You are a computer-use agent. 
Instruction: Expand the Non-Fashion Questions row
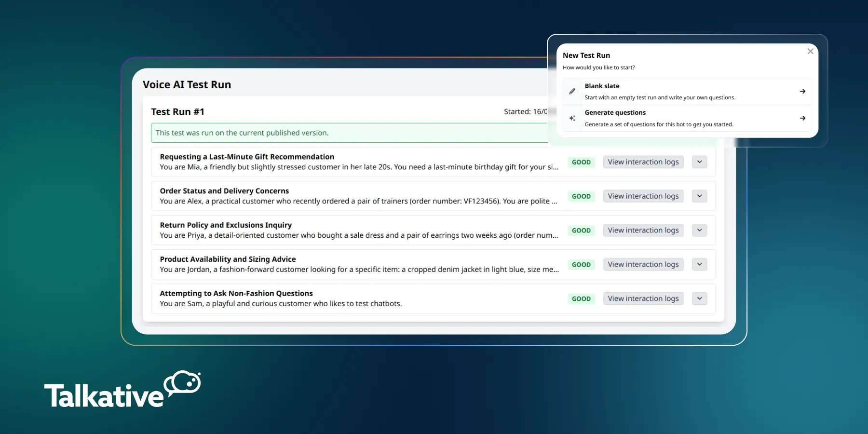[x=699, y=298]
